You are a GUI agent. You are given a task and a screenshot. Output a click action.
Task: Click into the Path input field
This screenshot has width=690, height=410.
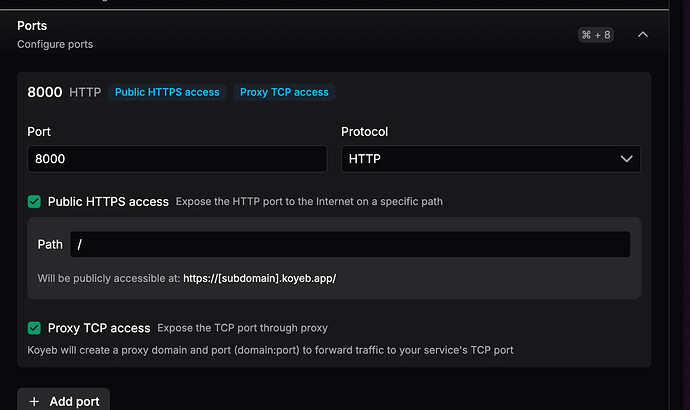350,244
